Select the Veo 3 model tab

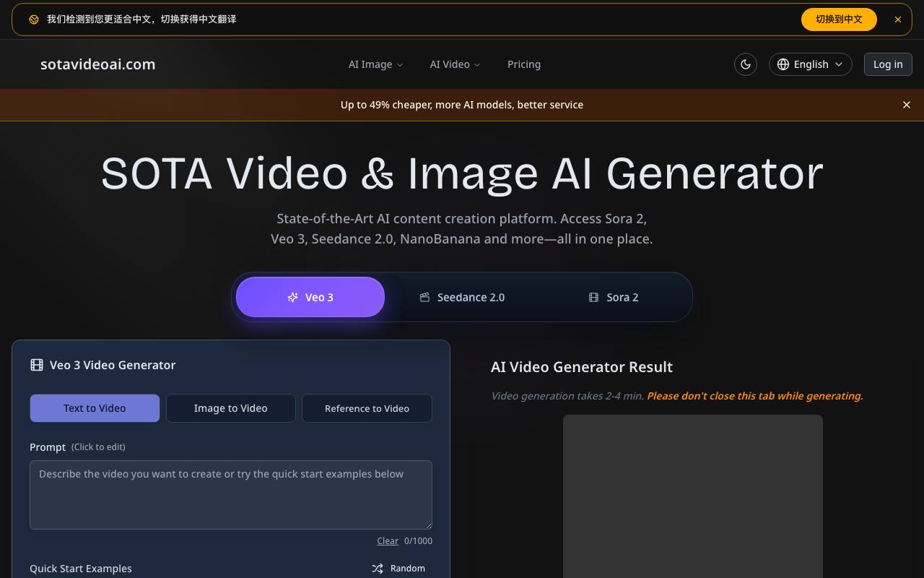310,297
